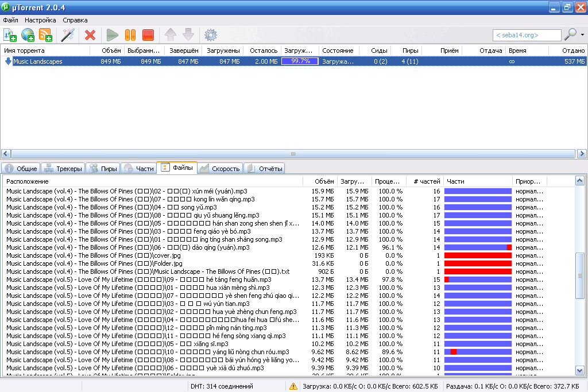Select file 05 xiăng sī.mp3
The width and height of the screenshot is (588, 392).
tap(289, 344)
